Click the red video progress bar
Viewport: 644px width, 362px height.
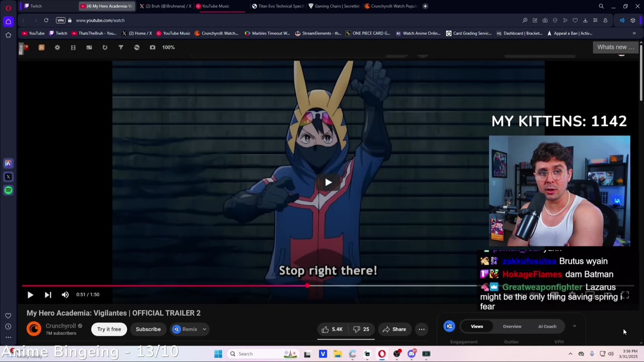coord(165,286)
